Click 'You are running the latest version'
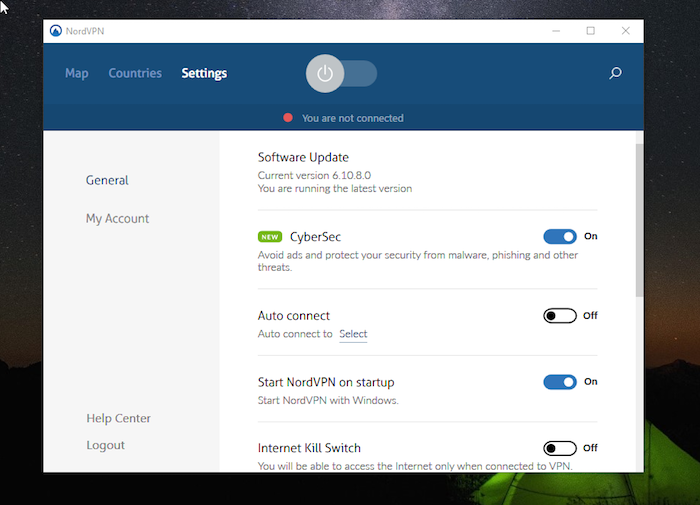 (x=335, y=188)
